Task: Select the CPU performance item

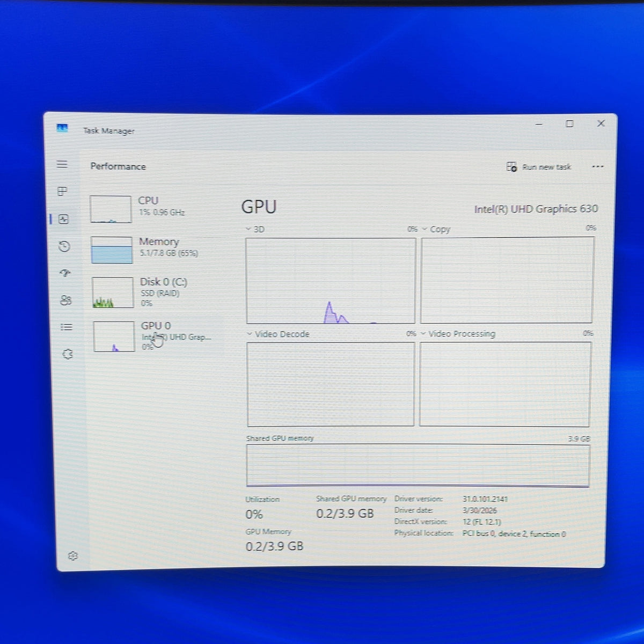Action: 155,208
